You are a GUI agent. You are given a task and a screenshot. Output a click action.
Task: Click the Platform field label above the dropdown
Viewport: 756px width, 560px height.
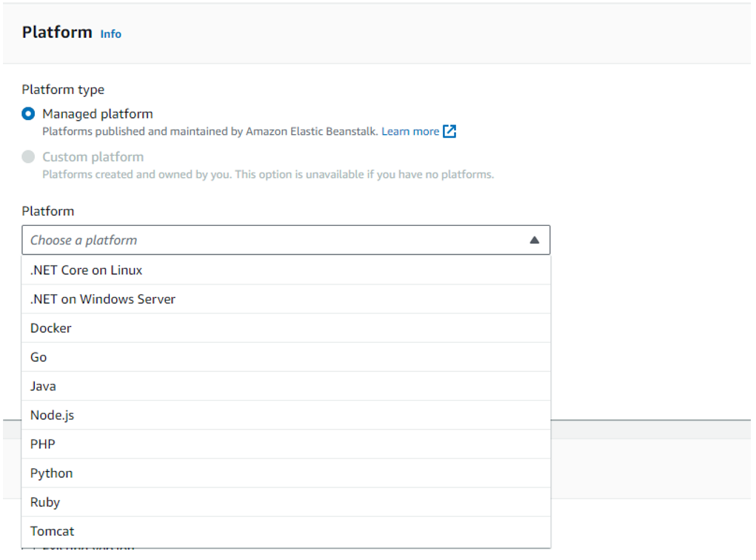pyautogui.click(x=47, y=210)
